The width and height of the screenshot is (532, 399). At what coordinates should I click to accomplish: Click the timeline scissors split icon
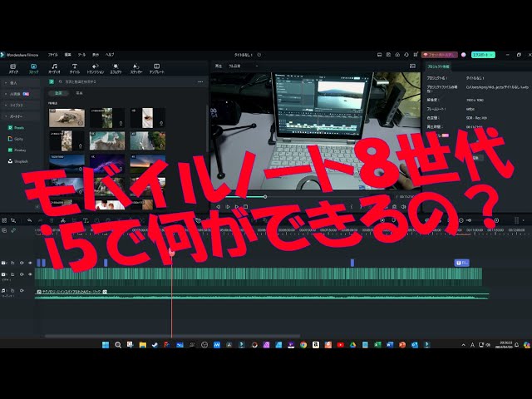[63, 220]
